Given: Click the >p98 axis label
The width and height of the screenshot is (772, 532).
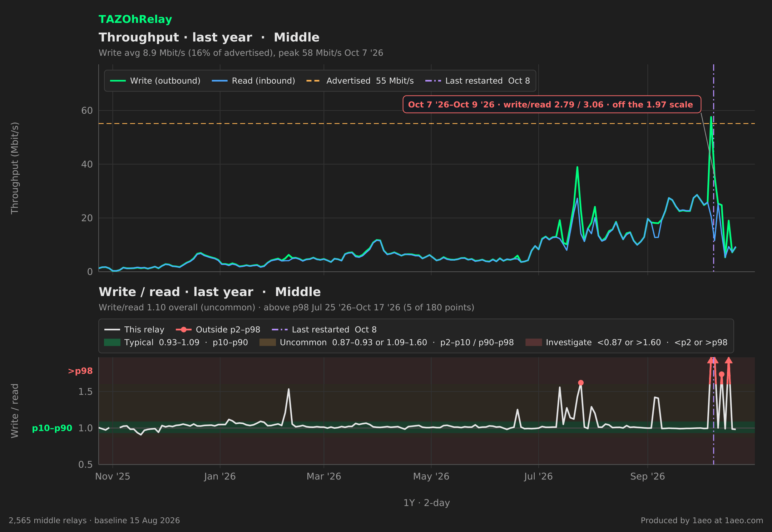Looking at the screenshot, I should (x=80, y=371).
